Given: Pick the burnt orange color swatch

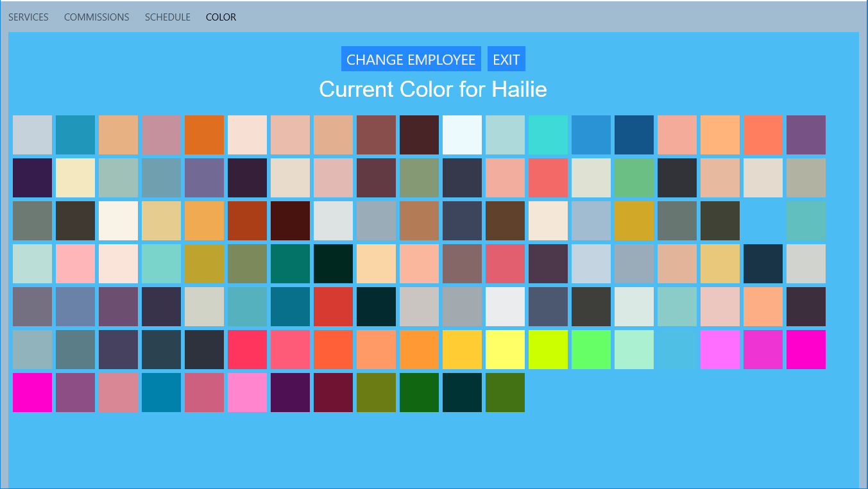Looking at the screenshot, I should coord(204,135).
